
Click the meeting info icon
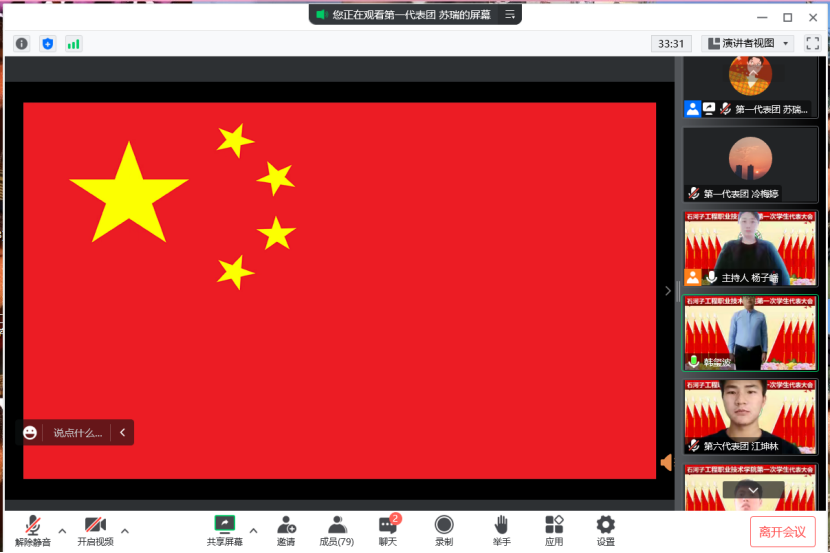[x=22, y=43]
